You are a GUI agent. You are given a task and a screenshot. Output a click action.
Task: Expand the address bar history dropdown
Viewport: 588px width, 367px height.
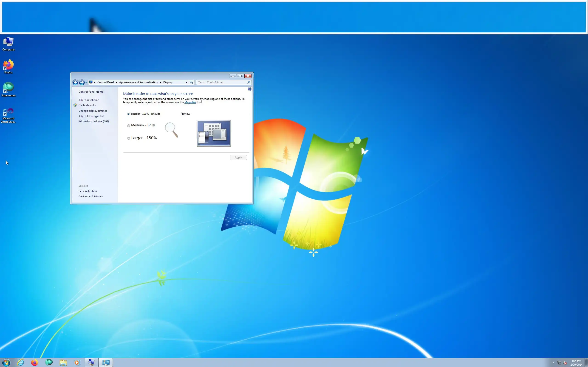coord(186,83)
